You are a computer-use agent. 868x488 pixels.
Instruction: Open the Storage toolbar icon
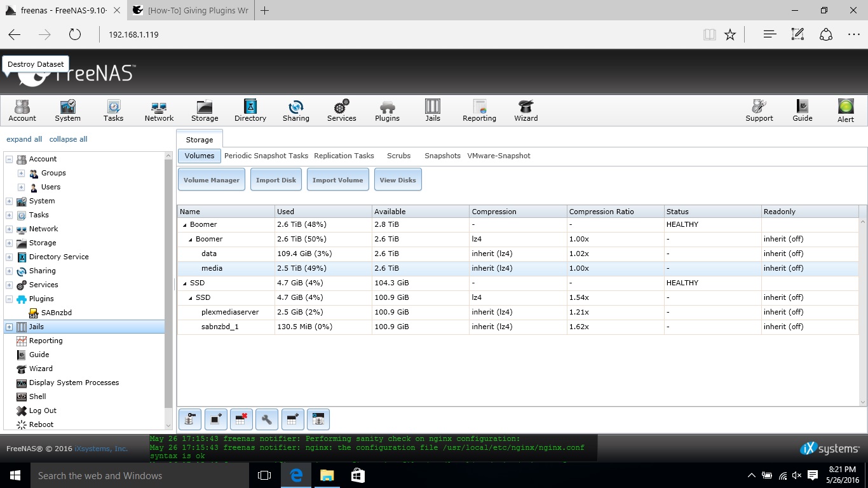pos(205,110)
